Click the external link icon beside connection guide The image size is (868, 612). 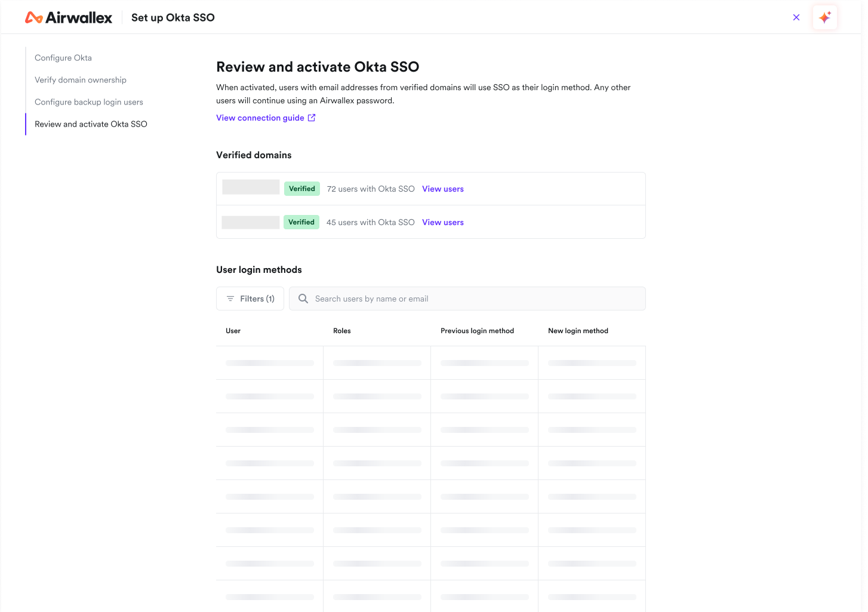click(x=312, y=118)
